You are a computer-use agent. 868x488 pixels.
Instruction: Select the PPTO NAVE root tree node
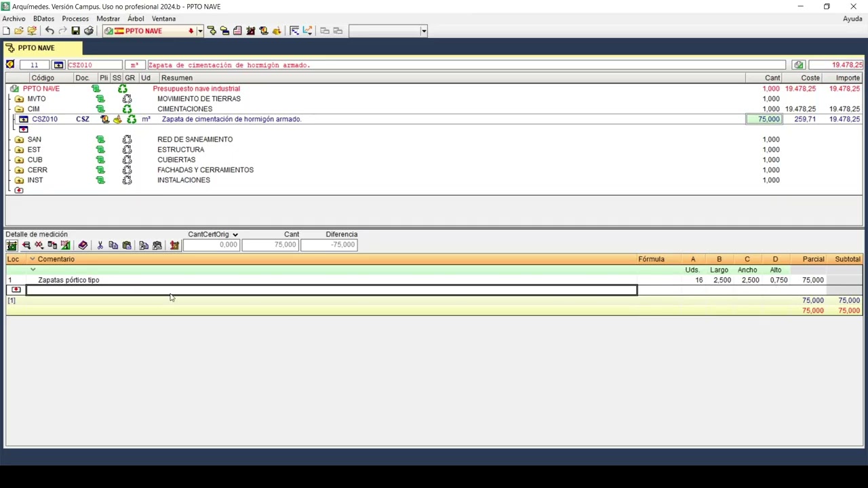click(x=41, y=89)
